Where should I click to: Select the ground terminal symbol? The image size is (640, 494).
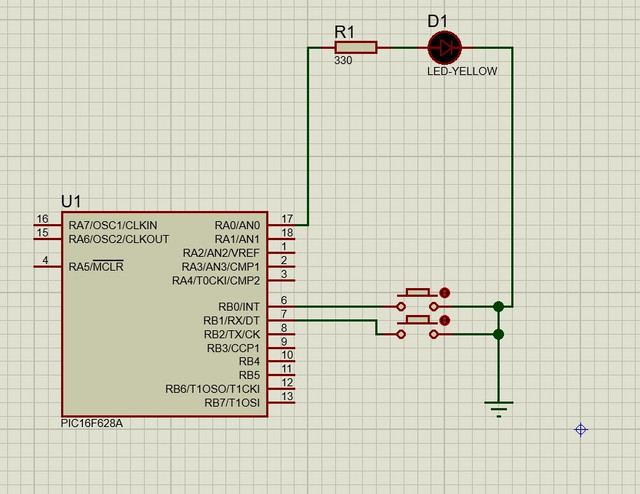click(x=499, y=409)
